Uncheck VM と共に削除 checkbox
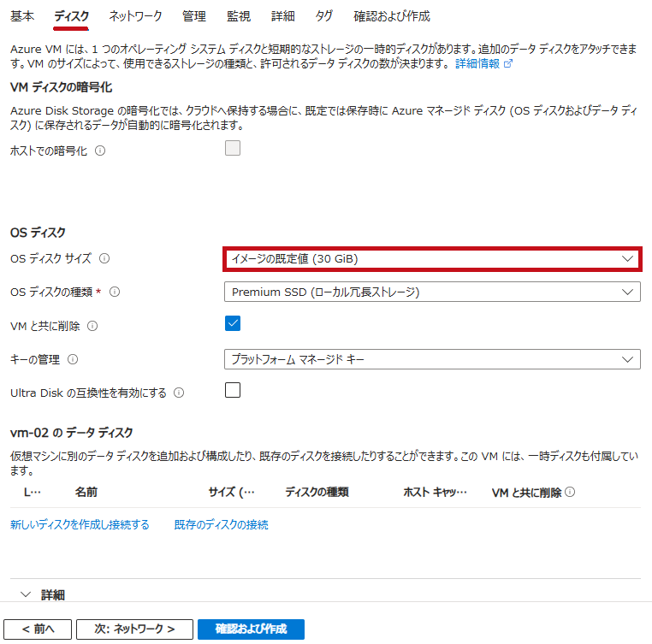This screenshot has height=644, width=652. click(x=233, y=323)
